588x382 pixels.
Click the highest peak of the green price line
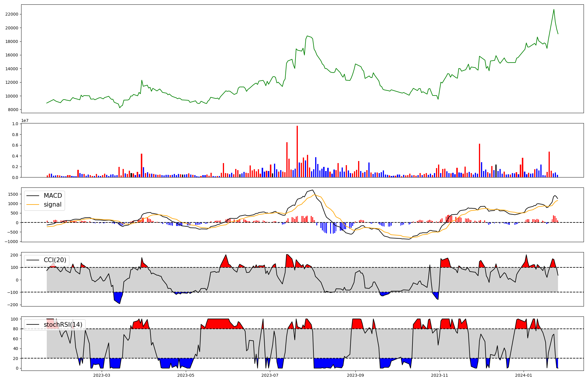[x=554, y=10]
